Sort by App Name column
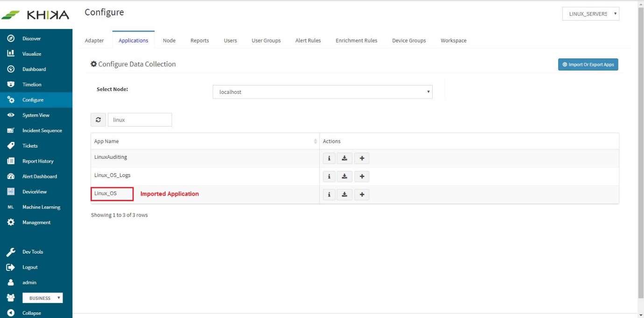The image size is (644, 318). 205,141
